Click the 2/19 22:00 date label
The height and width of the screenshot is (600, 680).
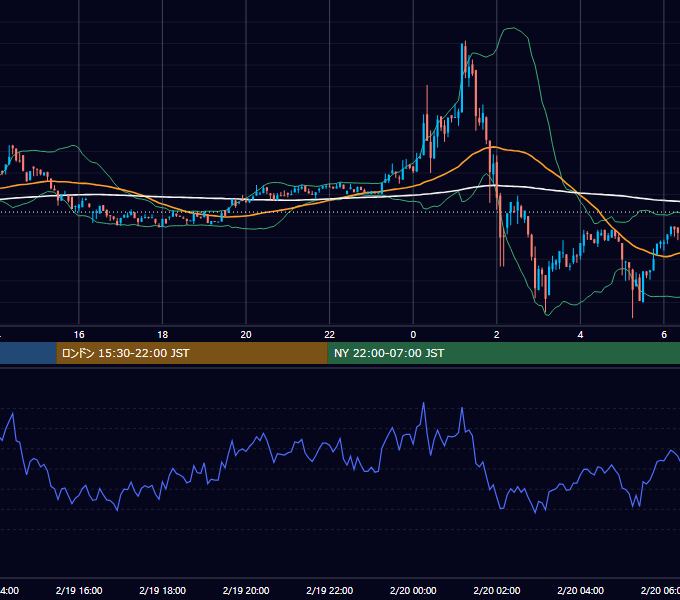pos(330,590)
